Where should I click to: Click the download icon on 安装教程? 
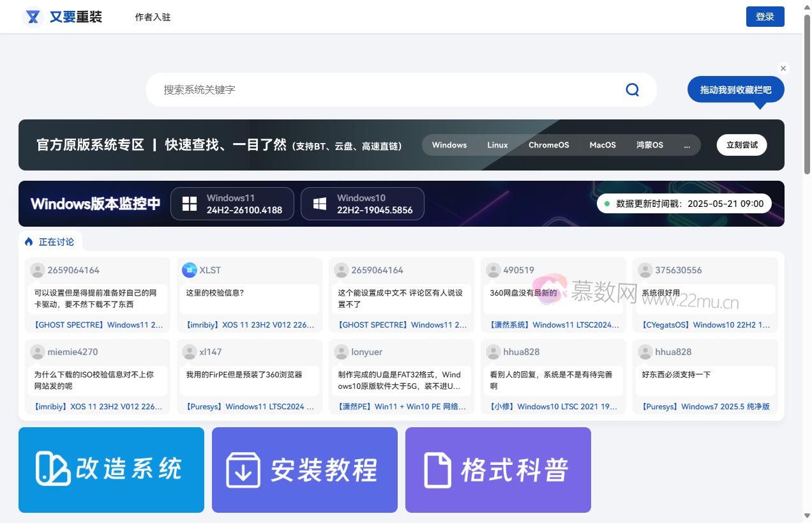pos(243,469)
